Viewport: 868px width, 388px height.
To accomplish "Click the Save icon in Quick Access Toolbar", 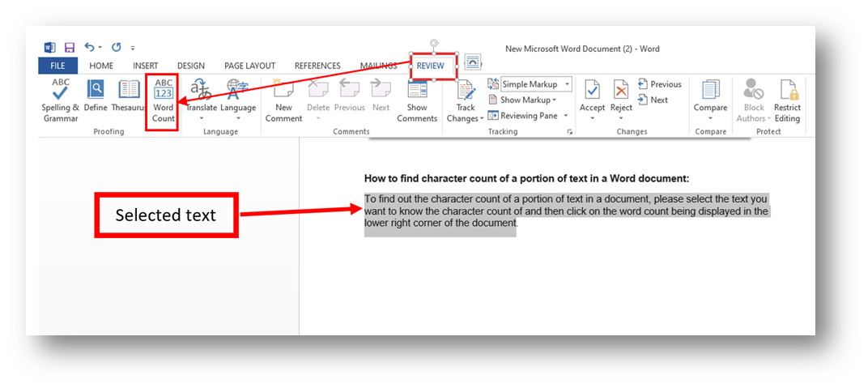I will 70,48.
